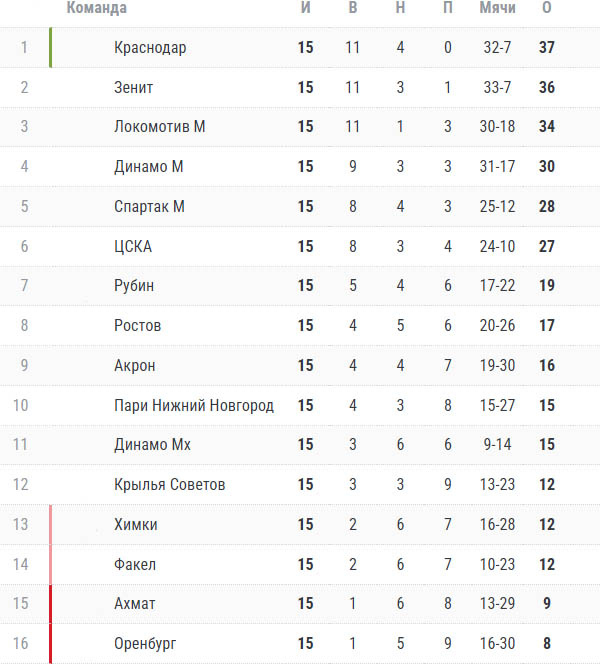Open the Ростов team page
This screenshot has width=600, height=667.
[x=137, y=325]
